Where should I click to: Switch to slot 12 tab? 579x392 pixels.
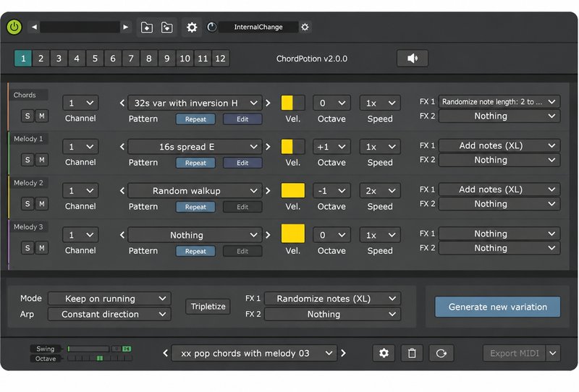[x=221, y=59]
